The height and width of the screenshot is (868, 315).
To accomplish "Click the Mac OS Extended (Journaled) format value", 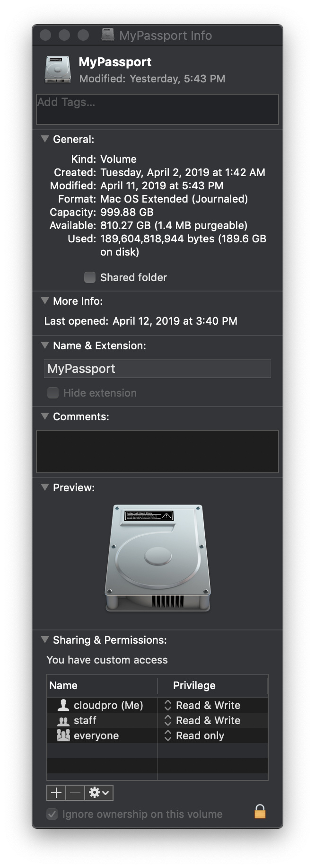I will 174,199.
